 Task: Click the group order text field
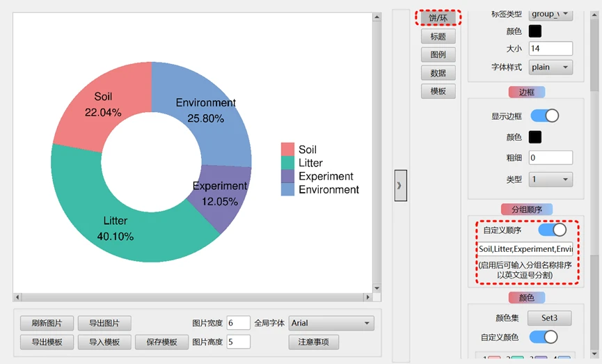(525, 249)
